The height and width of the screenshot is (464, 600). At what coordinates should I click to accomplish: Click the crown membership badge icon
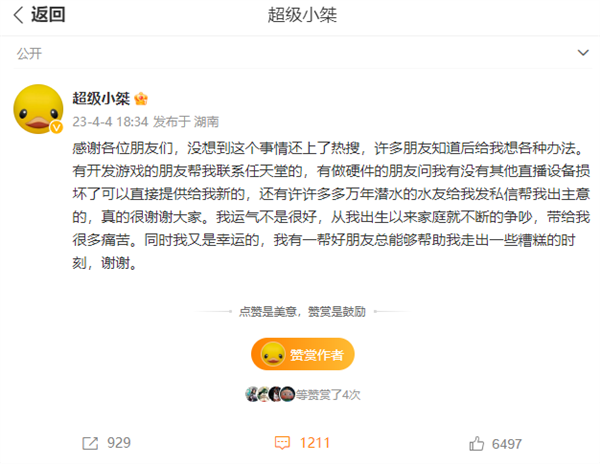(141, 99)
